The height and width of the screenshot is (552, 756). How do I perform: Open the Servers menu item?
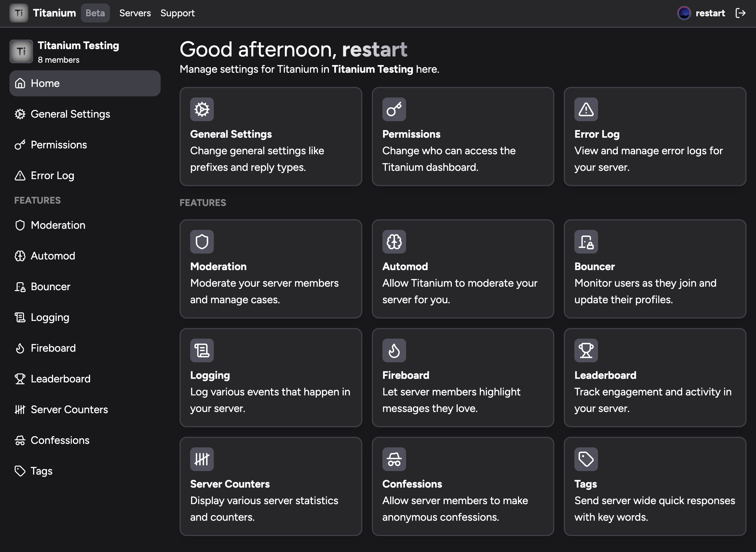click(x=135, y=13)
